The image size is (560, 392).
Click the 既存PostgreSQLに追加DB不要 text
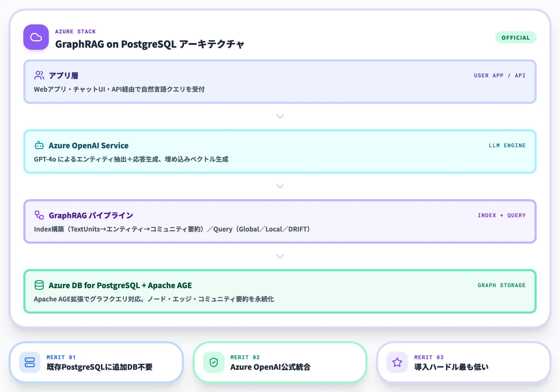click(99, 367)
